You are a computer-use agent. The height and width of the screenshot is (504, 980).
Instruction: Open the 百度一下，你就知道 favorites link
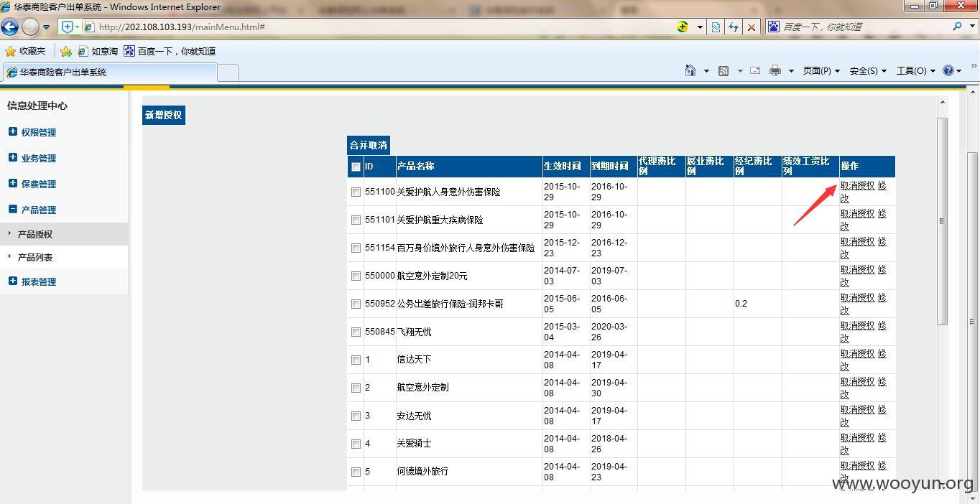[x=170, y=51]
